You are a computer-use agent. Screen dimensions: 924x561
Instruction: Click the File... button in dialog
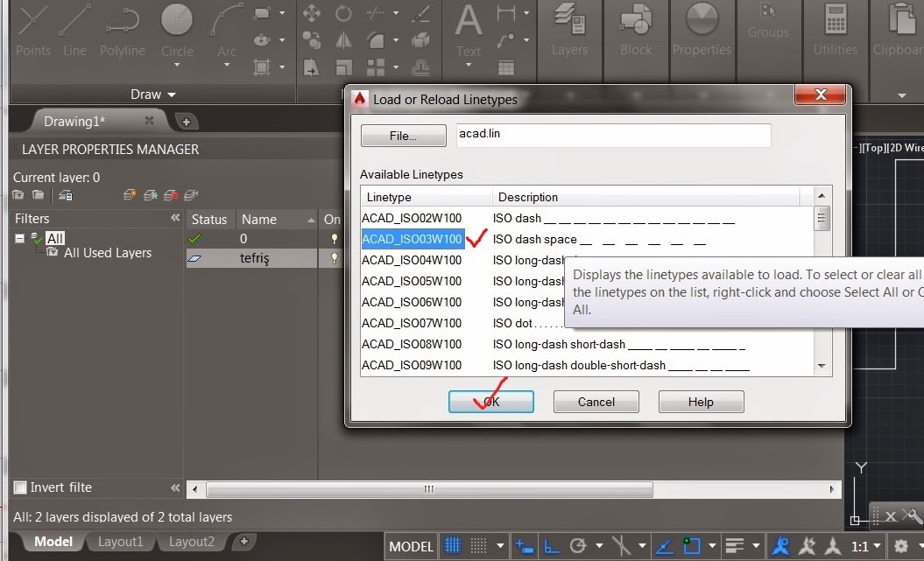403,136
